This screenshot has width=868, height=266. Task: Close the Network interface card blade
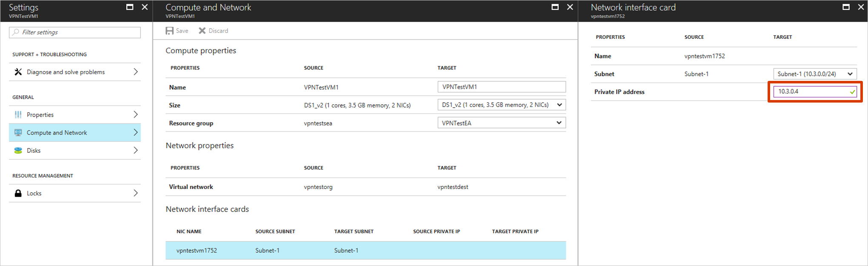click(x=861, y=7)
